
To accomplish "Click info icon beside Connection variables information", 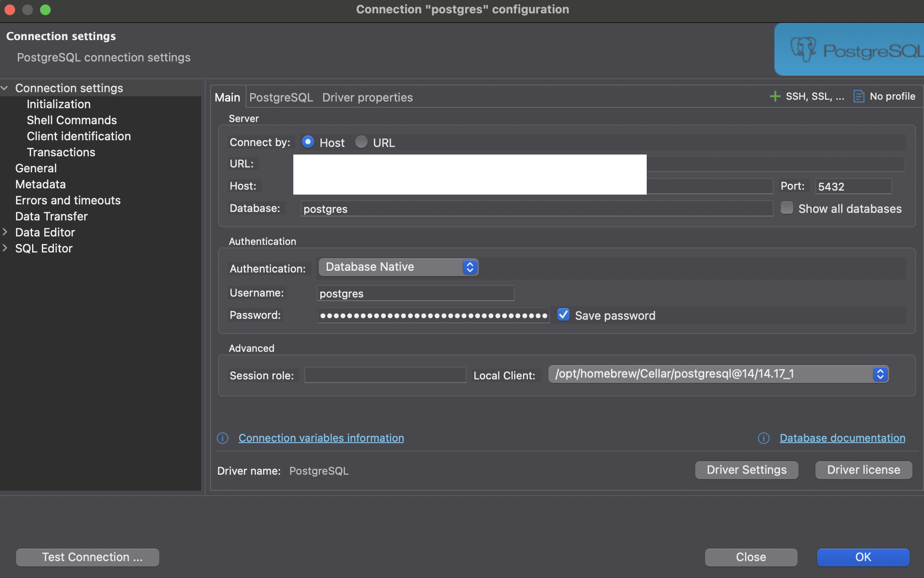I will pos(223,438).
